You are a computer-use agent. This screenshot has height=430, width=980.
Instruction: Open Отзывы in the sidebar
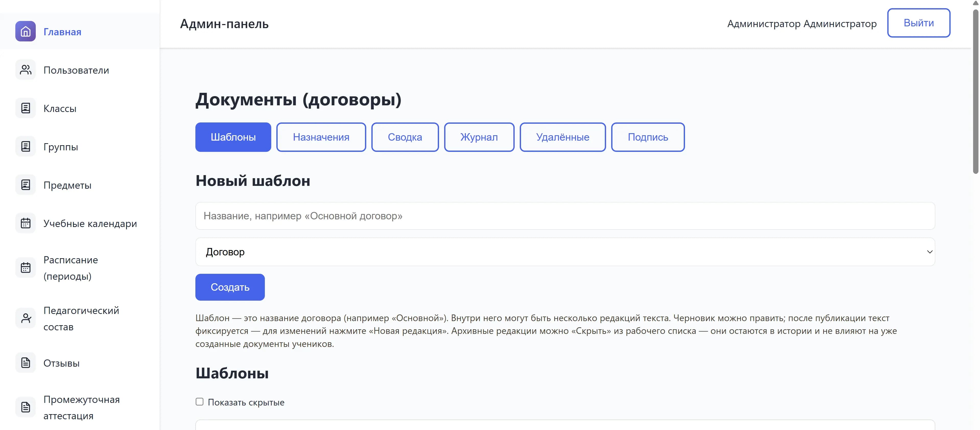[80, 363]
